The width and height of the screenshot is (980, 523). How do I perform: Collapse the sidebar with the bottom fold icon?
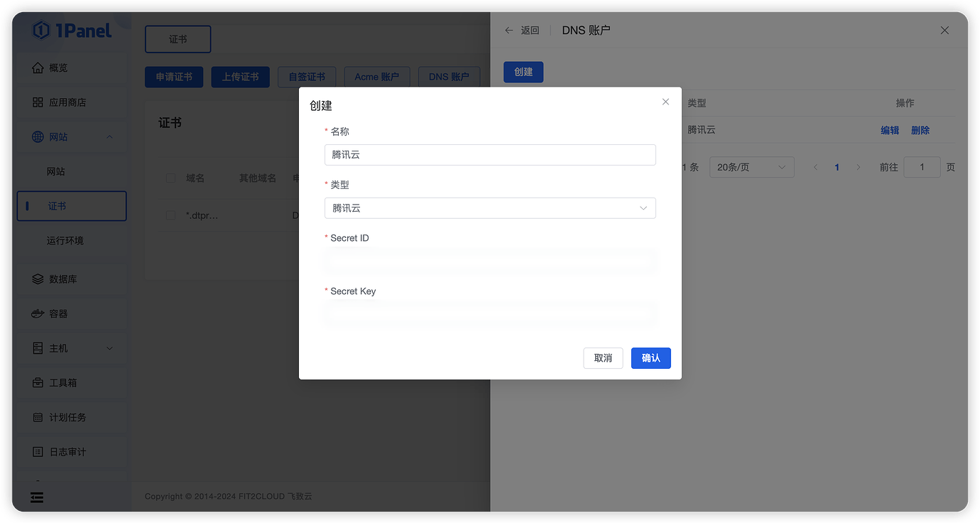pyautogui.click(x=37, y=497)
